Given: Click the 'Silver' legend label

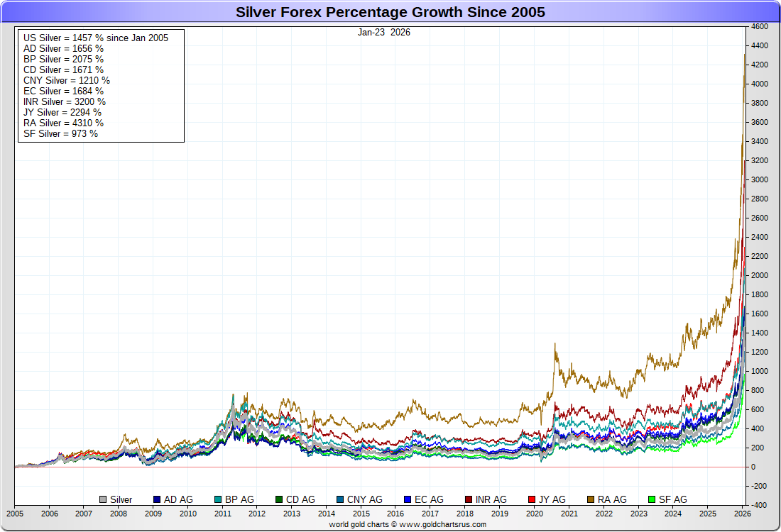Looking at the screenshot, I should coord(121,499).
